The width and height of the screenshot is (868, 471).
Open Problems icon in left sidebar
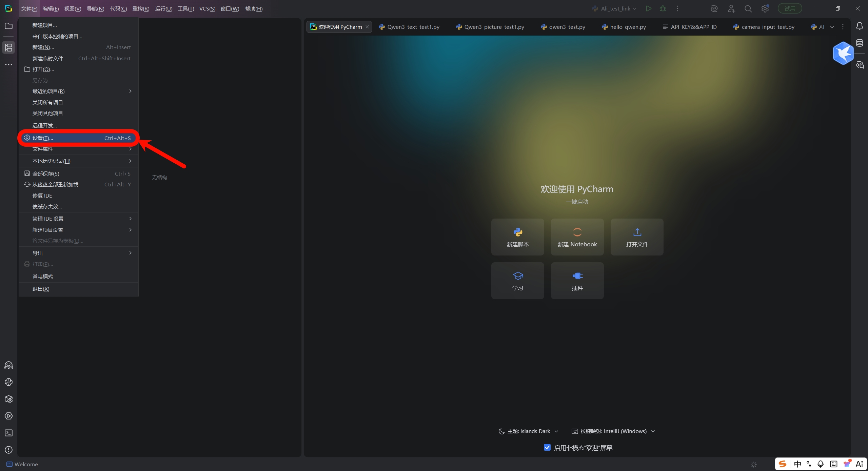pos(8,450)
